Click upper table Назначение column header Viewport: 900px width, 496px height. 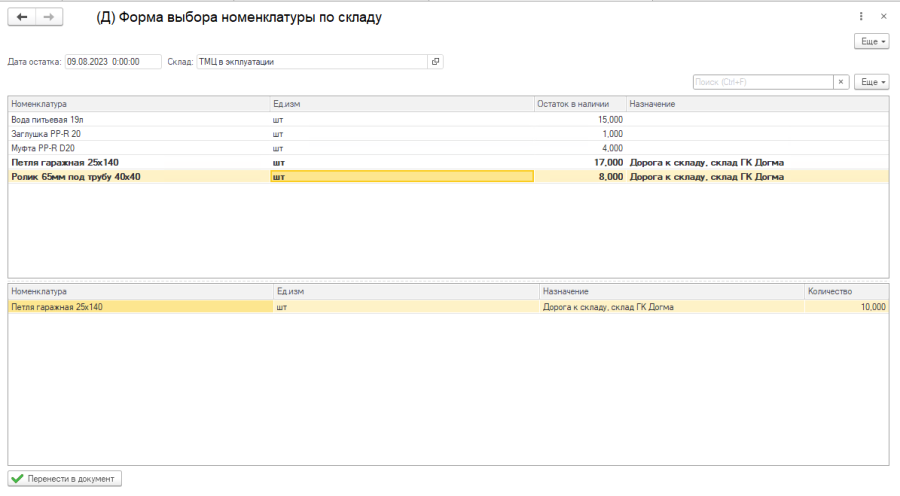coord(755,104)
